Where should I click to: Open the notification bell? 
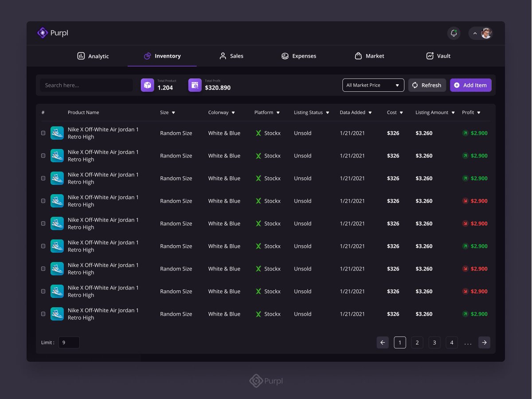click(454, 33)
